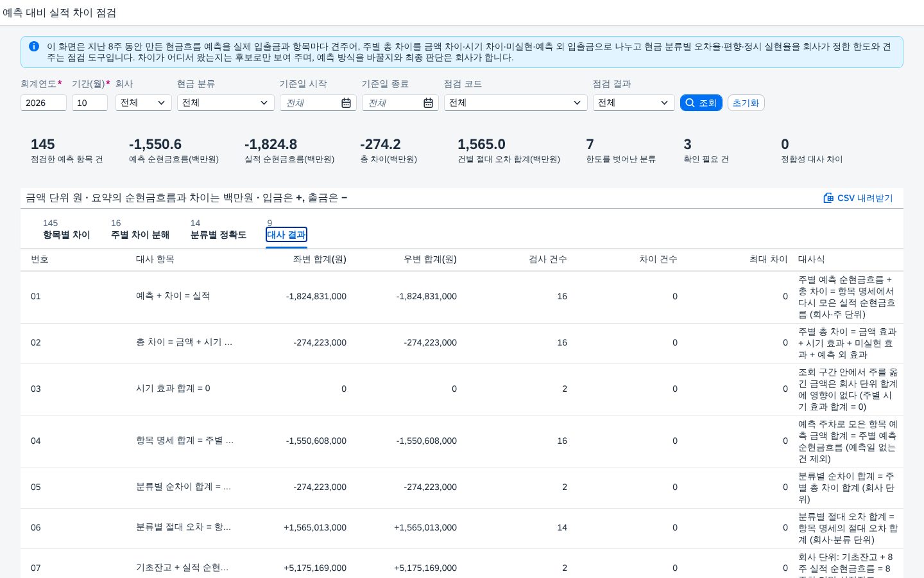
Task: Click the page title 예측 대비 실적 차이 점검
Action: pos(60,13)
